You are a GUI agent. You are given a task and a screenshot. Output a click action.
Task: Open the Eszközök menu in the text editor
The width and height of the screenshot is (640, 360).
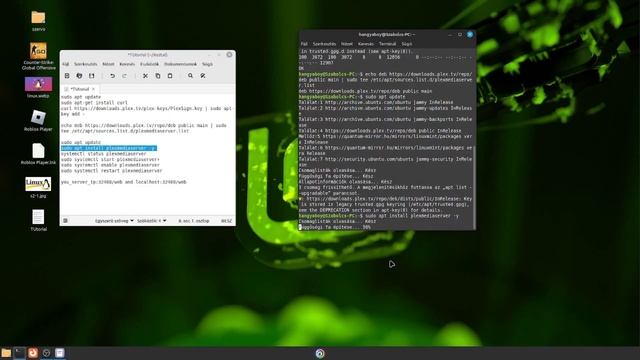[x=149, y=64]
